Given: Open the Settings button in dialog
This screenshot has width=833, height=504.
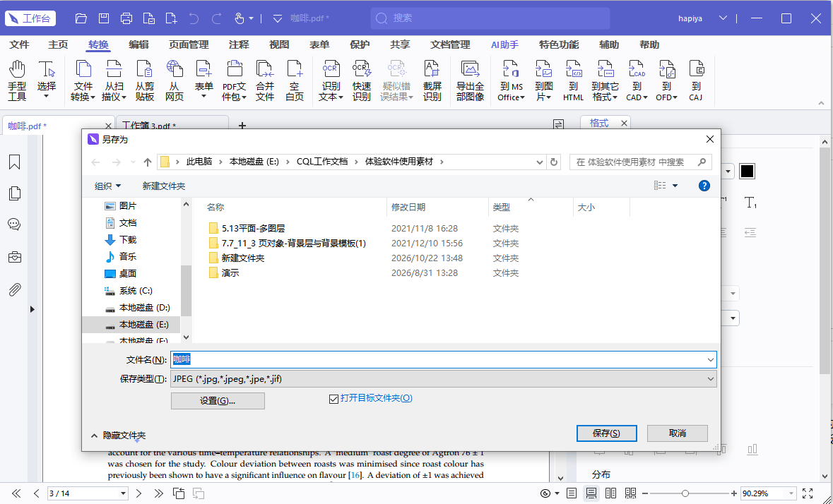Looking at the screenshot, I should pyautogui.click(x=218, y=400).
